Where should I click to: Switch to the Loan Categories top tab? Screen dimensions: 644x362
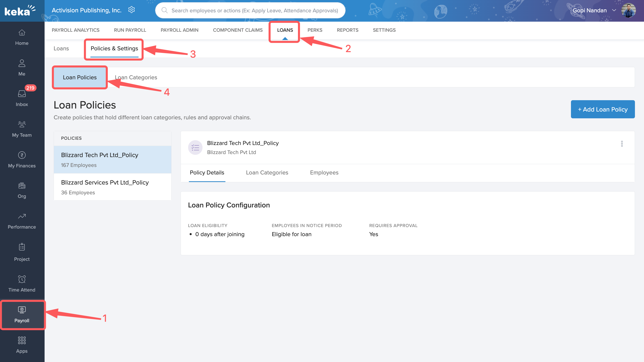pos(136,77)
